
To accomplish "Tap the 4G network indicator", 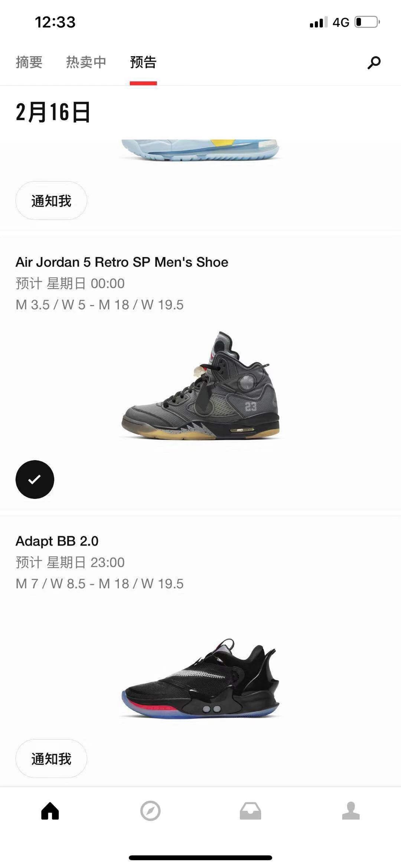I will click(341, 22).
